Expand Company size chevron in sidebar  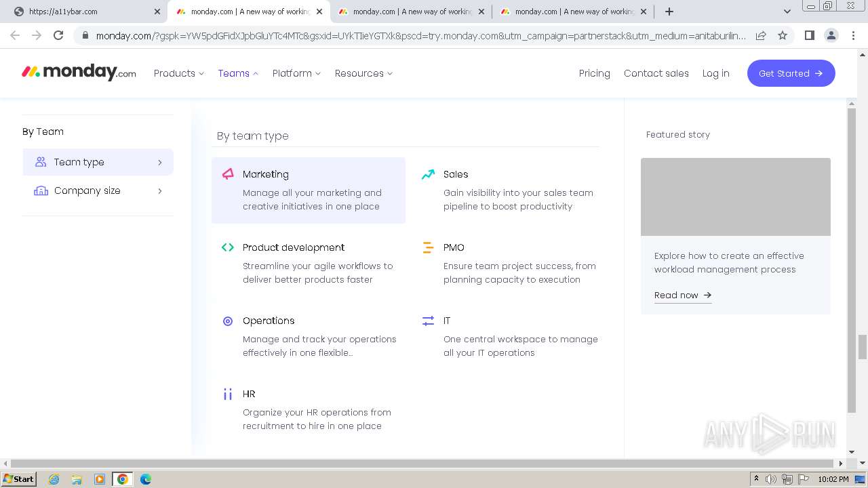tap(160, 190)
